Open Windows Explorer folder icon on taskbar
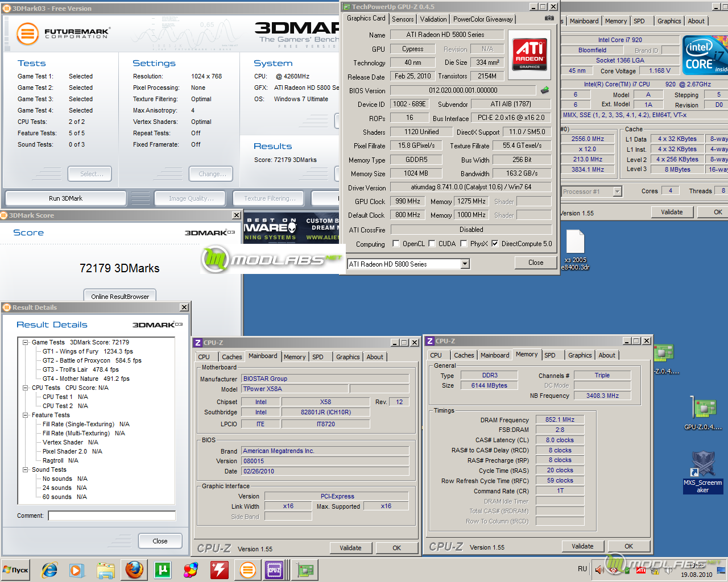The height and width of the screenshot is (582, 728). pyautogui.click(x=106, y=569)
